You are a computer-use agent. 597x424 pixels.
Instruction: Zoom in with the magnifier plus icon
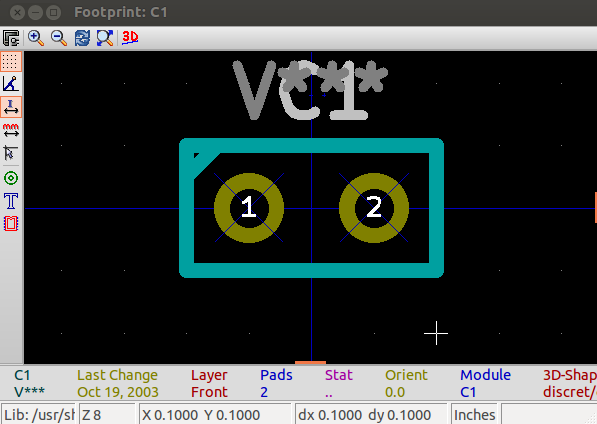click(36, 38)
